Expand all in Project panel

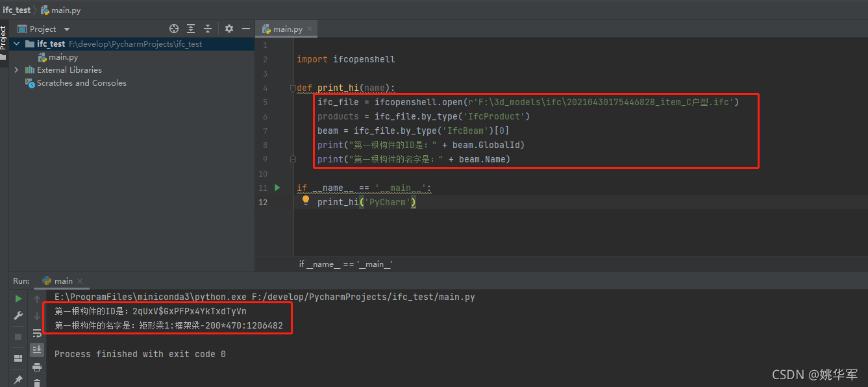[191, 29]
